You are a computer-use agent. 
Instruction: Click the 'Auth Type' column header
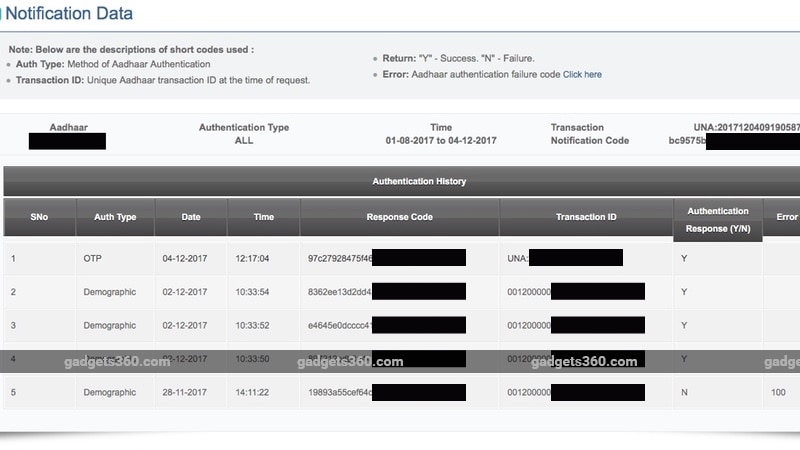(x=115, y=217)
